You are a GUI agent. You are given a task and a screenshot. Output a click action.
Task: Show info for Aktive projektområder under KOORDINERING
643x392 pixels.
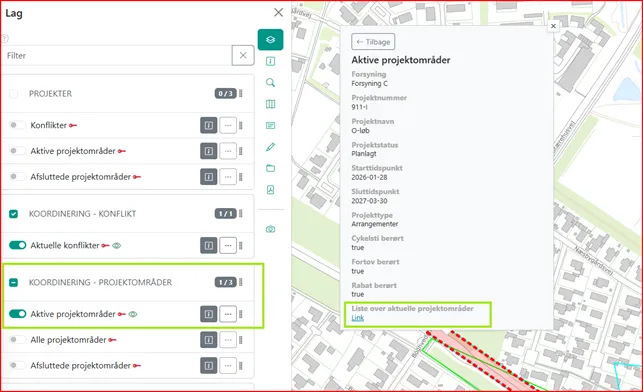click(209, 314)
